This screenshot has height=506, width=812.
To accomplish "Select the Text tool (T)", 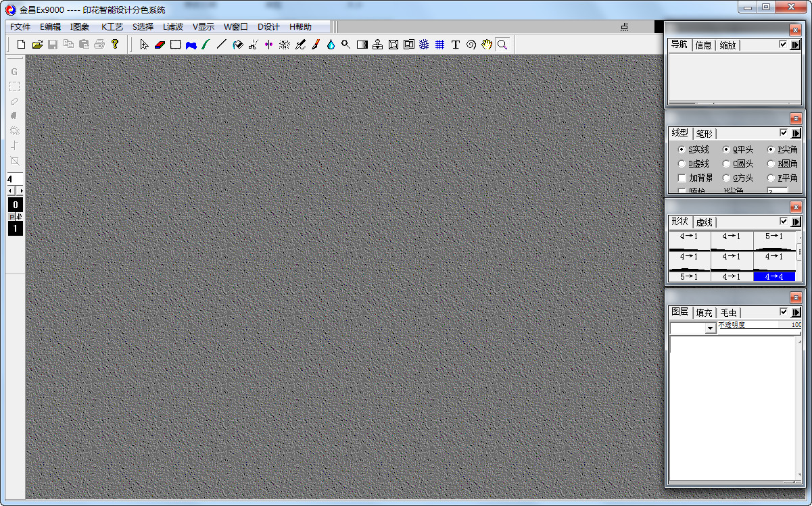I will coord(455,45).
